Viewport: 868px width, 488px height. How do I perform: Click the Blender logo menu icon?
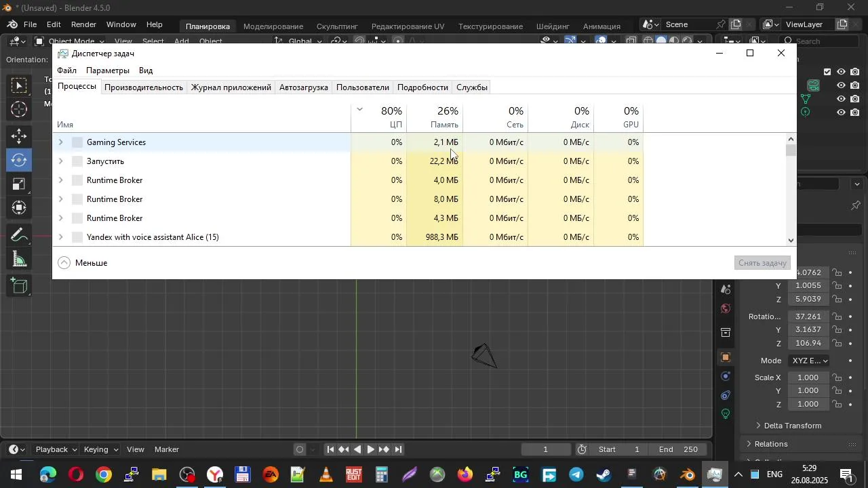pos(11,24)
